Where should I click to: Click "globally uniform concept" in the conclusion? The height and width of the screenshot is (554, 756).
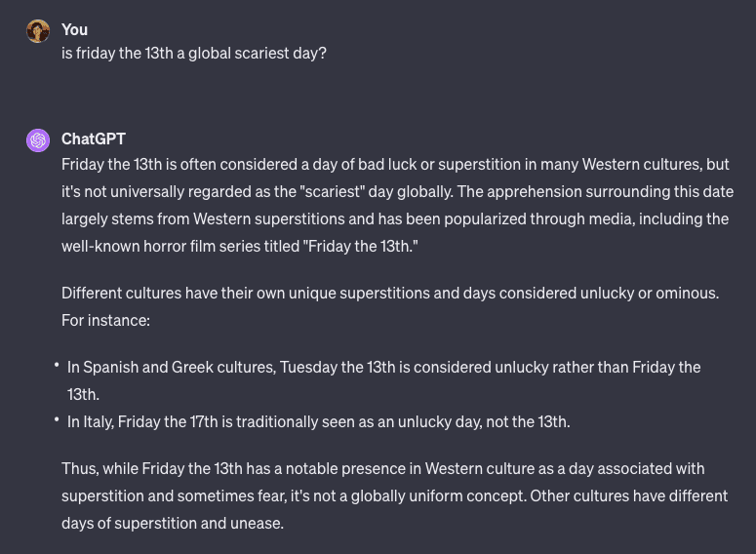[x=435, y=495]
